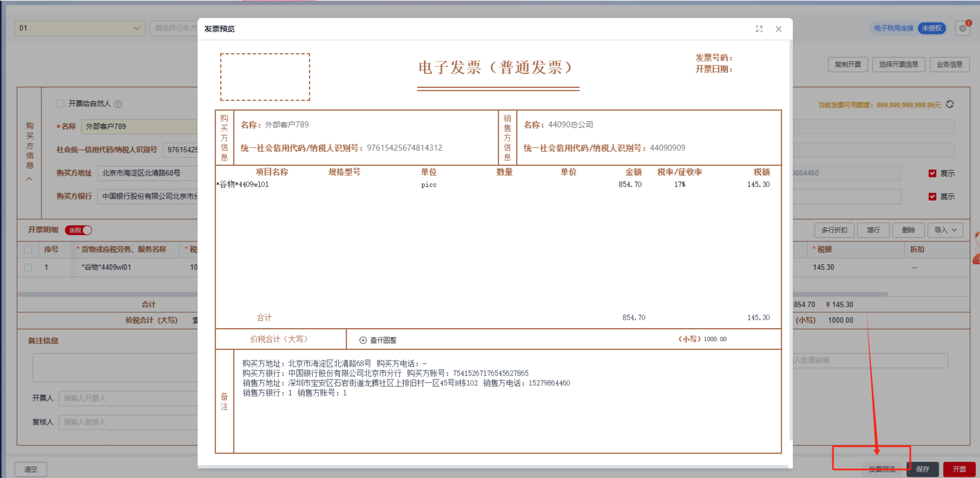Viewport: 980px width, 478px height.
Task: Click the 保存 button
Action: (922, 469)
